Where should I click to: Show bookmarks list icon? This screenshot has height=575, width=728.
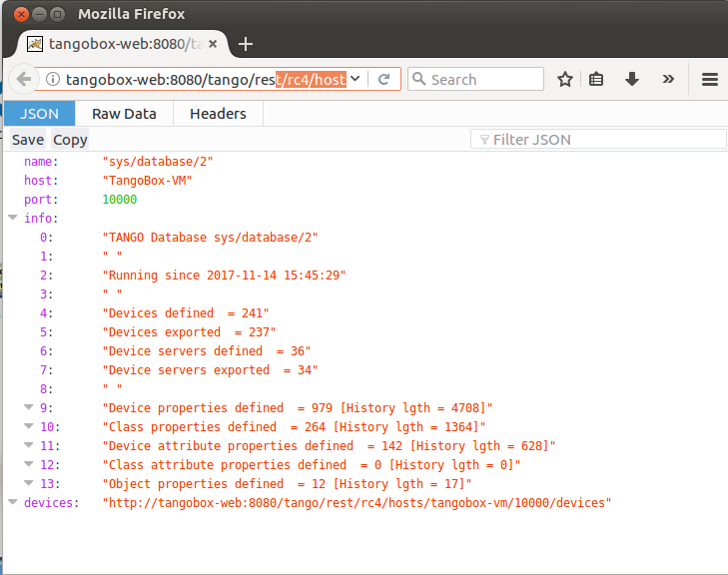point(596,79)
